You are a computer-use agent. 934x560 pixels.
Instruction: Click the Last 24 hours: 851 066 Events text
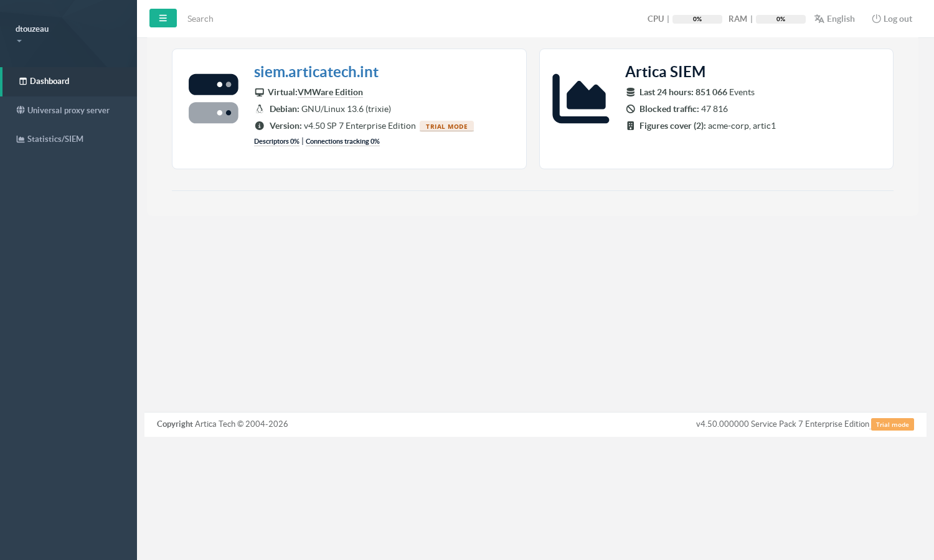point(697,92)
